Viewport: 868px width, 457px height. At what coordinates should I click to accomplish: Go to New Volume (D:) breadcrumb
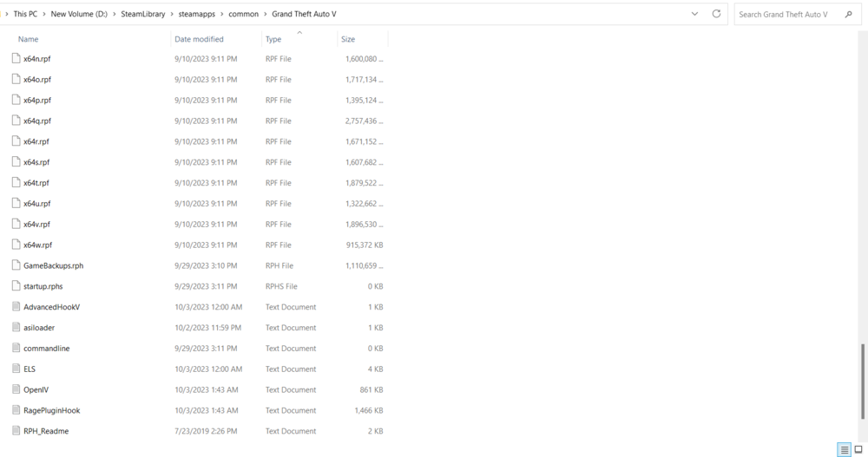click(79, 14)
